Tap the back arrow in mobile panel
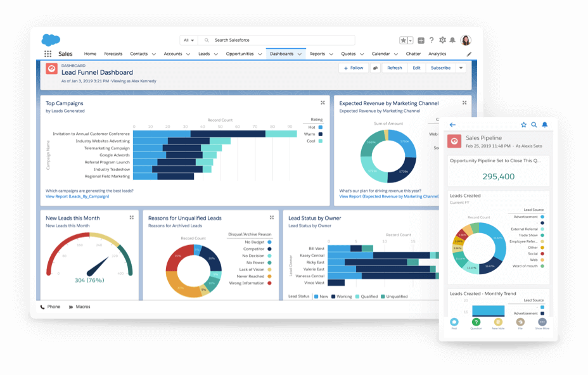The height and width of the screenshot is (375, 588). 452,125
